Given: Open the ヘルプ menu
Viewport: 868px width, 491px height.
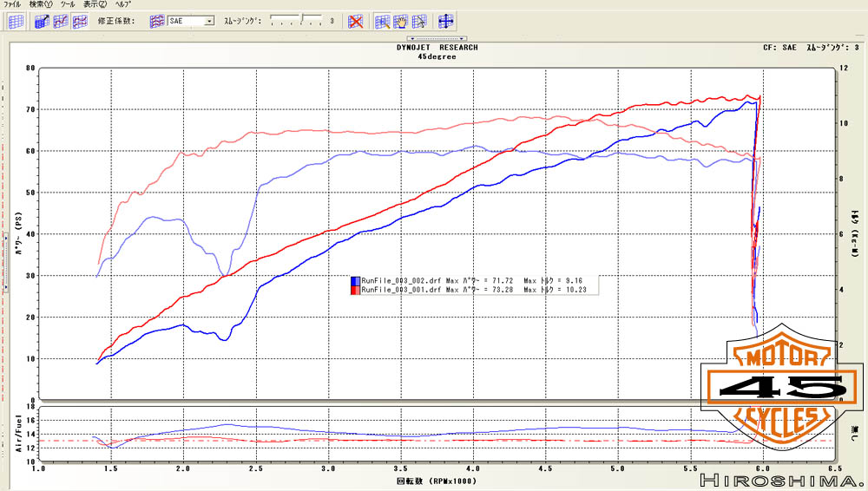Looking at the screenshot, I should coord(123,4).
